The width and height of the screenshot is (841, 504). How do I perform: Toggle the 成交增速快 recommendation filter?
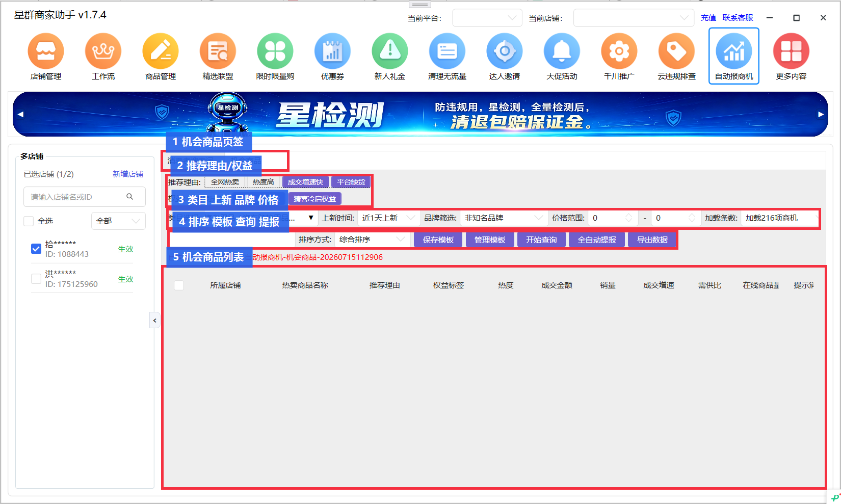point(305,182)
